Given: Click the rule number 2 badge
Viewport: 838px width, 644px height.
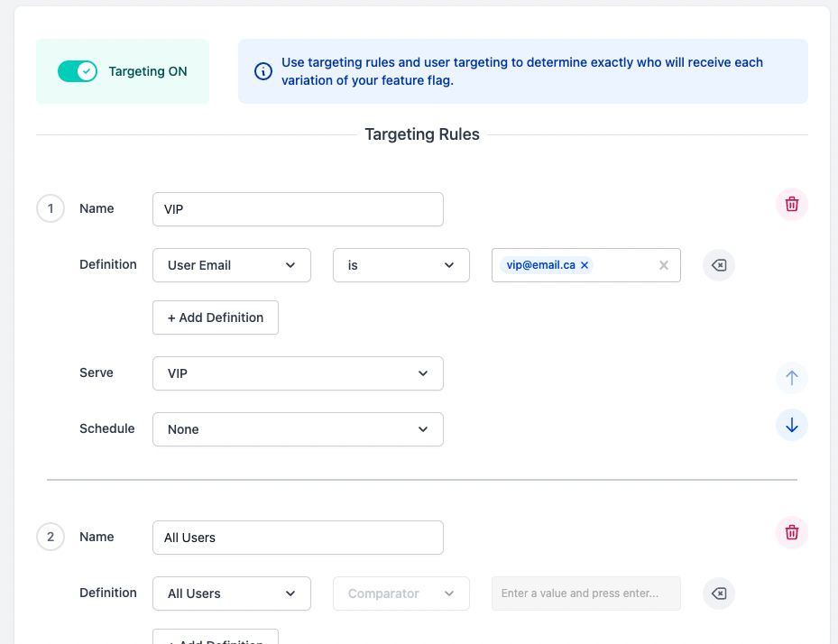Looking at the screenshot, I should click(x=51, y=538).
